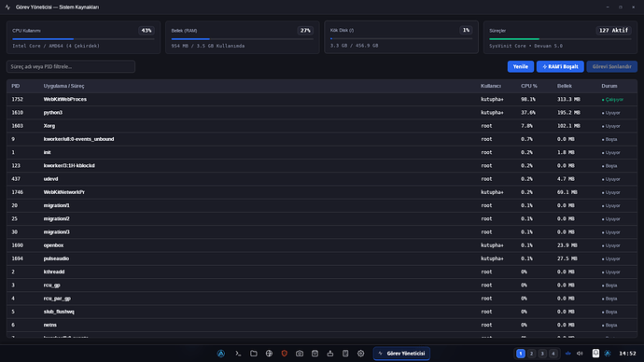
Task: Select the kworker/u8:0-events_unbound row
Action: pos(322,139)
